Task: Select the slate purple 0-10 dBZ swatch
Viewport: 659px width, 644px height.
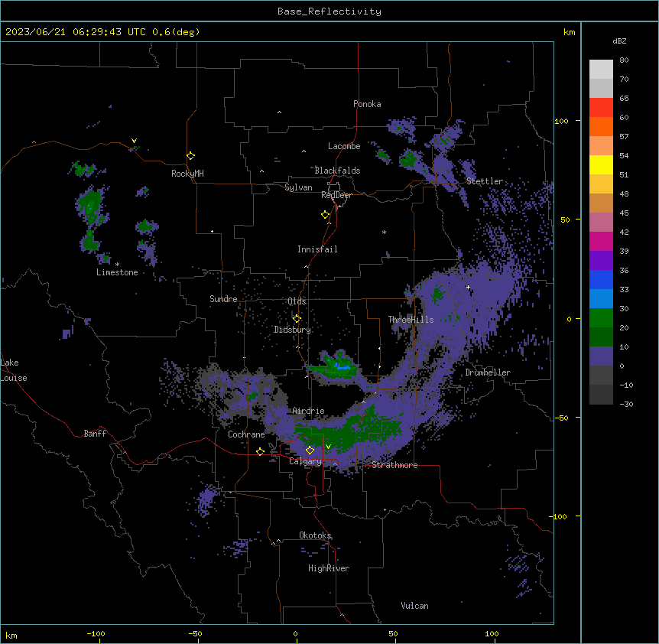Action: coord(601,356)
